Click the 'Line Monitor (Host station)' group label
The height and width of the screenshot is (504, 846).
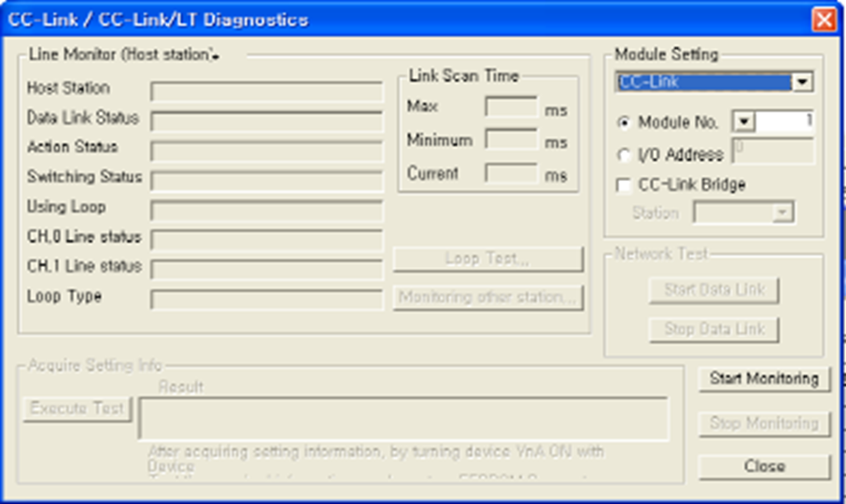pos(123,54)
